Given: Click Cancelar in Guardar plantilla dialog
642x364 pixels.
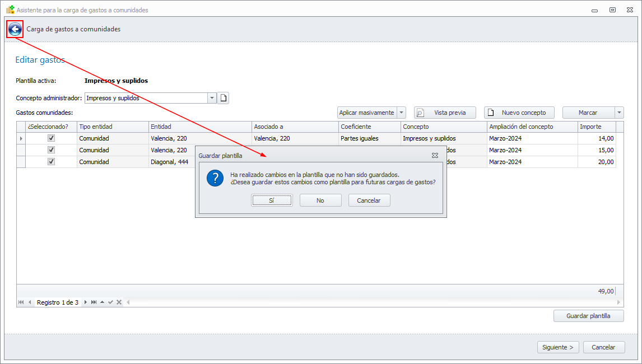Looking at the screenshot, I should tap(369, 200).
